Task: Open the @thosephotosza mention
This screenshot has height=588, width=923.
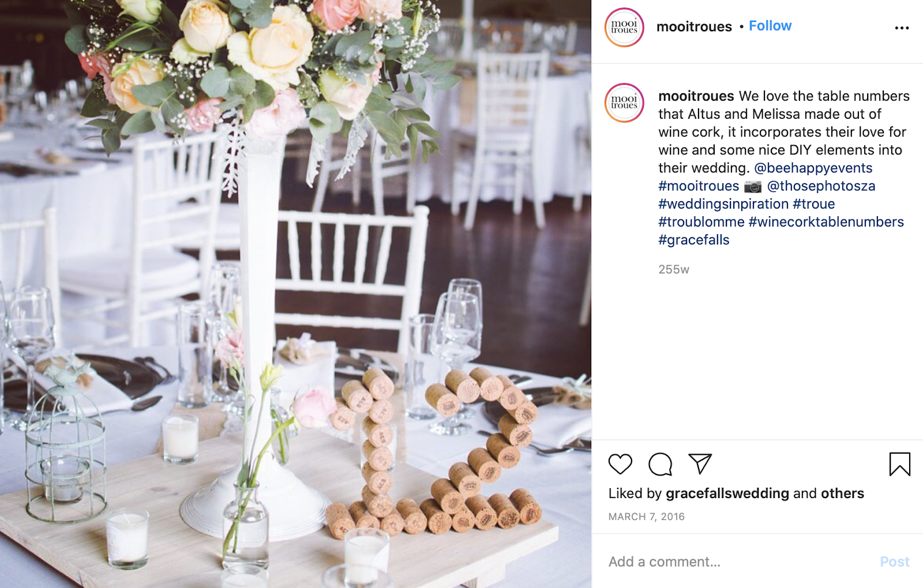Action: pos(821,186)
